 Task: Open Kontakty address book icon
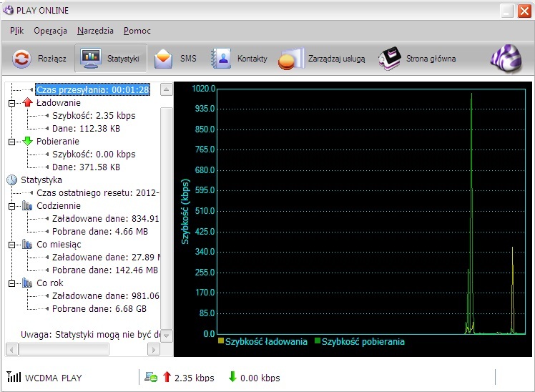(221, 59)
